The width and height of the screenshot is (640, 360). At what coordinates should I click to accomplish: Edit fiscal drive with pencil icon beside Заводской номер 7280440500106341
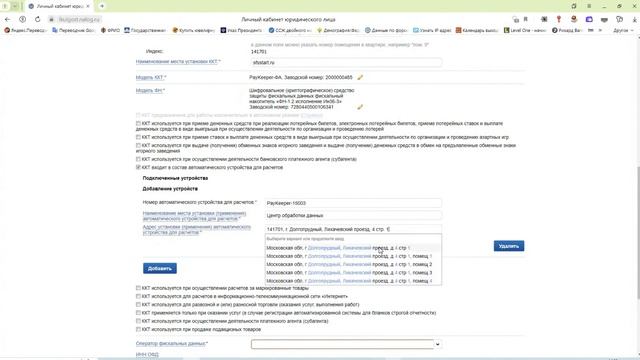click(360, 107)
